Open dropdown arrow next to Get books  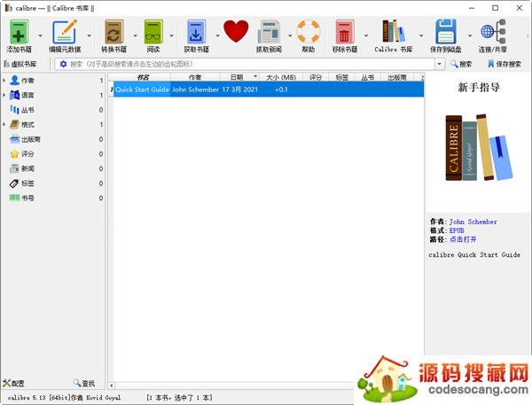(x=217, y=35)
